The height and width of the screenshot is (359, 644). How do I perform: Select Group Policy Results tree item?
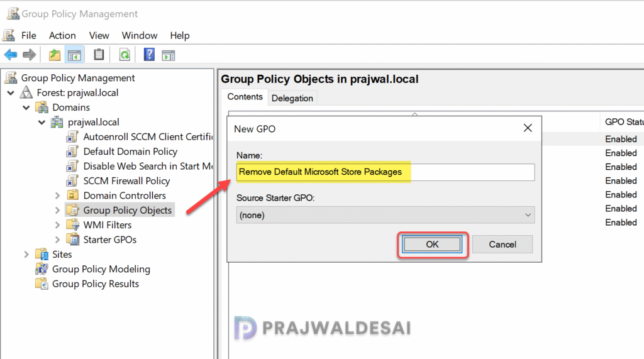coord(96,284)
